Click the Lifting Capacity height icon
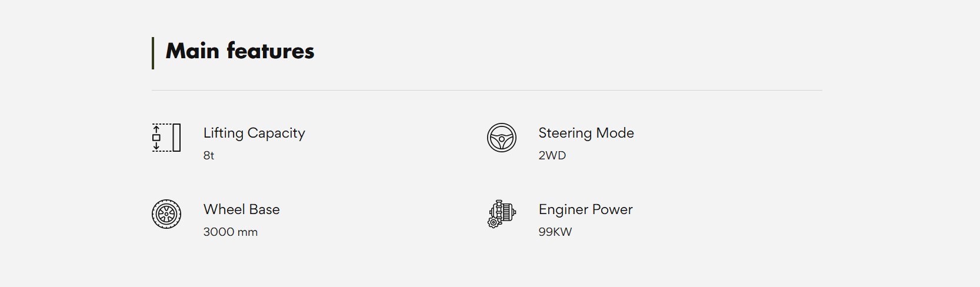This screenshot has height=287, width=980. (166, 138)
